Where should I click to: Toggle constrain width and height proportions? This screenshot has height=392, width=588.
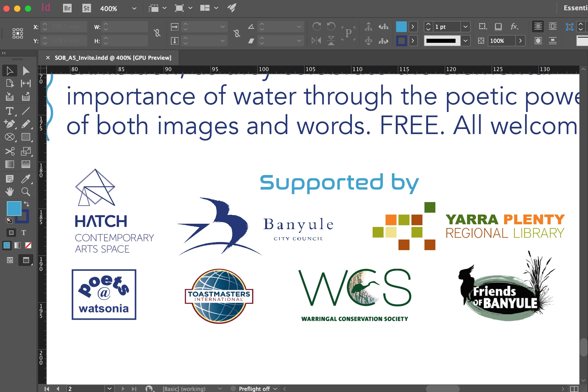coord(157,33)
